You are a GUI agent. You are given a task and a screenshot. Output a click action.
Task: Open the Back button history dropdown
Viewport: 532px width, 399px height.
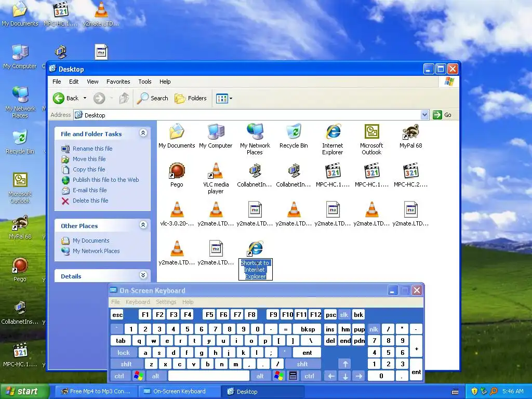pos(85,98)
